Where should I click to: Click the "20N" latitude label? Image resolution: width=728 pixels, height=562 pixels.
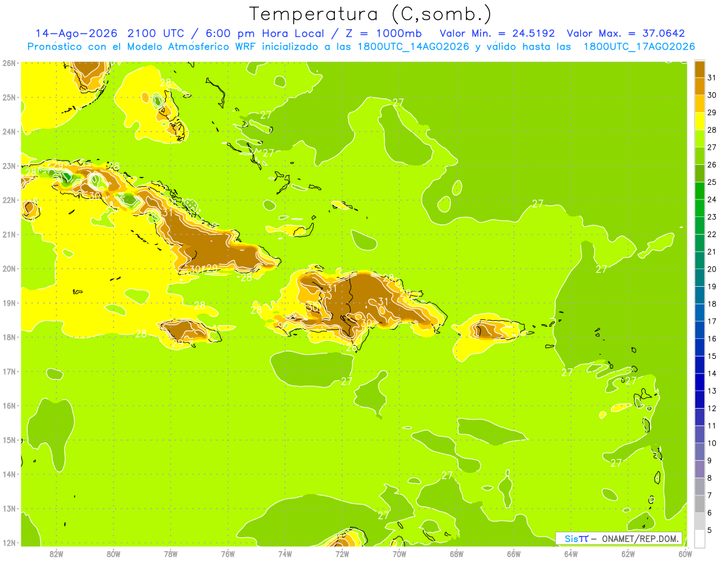click(x=9, y=269)
